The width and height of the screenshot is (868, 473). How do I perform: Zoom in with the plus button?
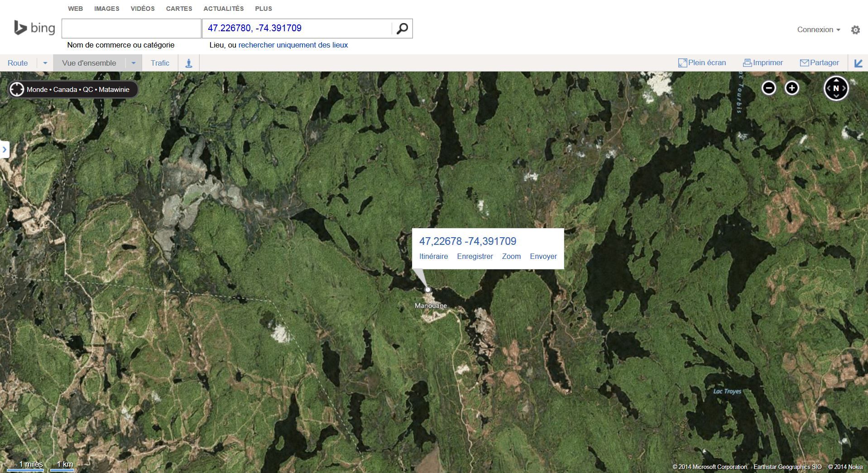tap(791, 88)
